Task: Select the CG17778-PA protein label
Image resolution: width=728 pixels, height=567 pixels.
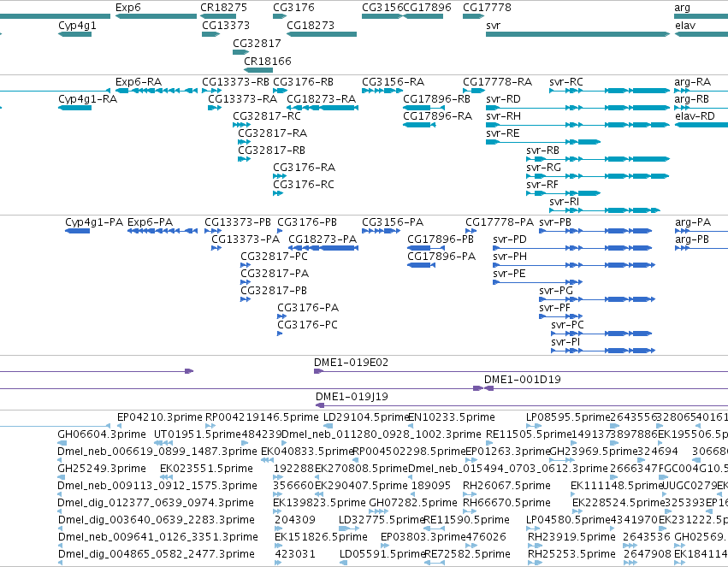Action: [500, 222]
